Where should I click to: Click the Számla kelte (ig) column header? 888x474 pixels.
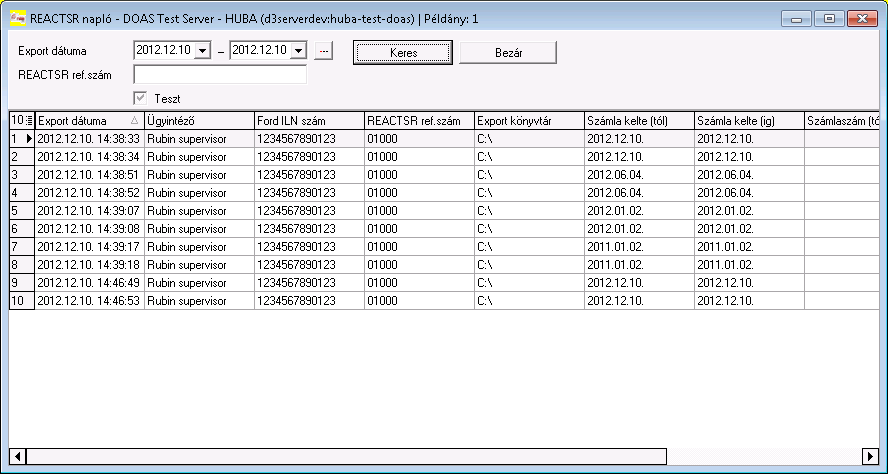coord(749,121)
